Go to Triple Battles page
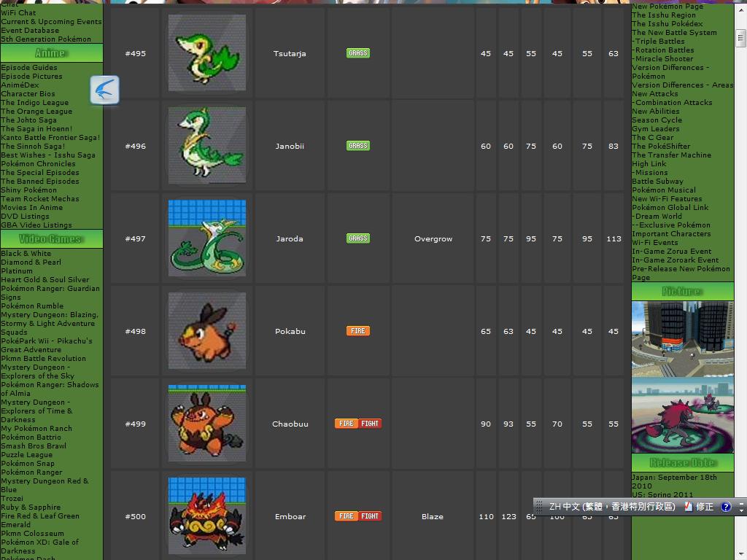747x560 pixels. (x=659, y=42)
